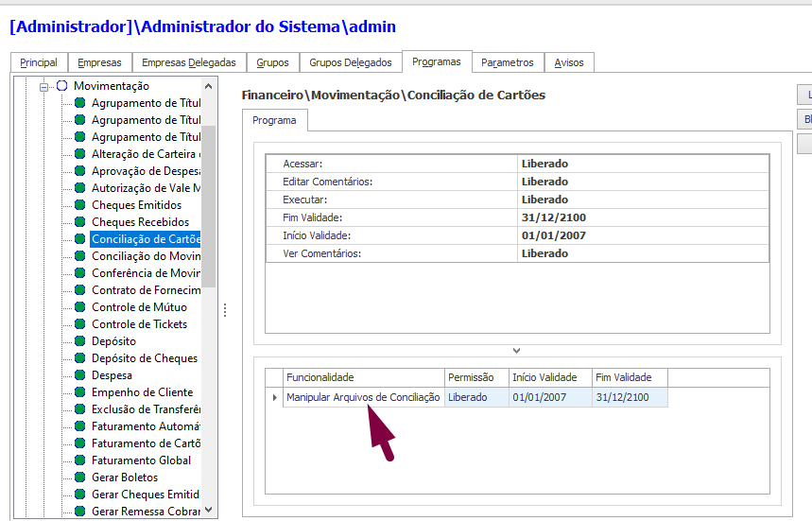Click the row indicator arrow in the Funcionalidade grid
The height and width of the screenshot is (521, 812).
[x=274, y=398]
